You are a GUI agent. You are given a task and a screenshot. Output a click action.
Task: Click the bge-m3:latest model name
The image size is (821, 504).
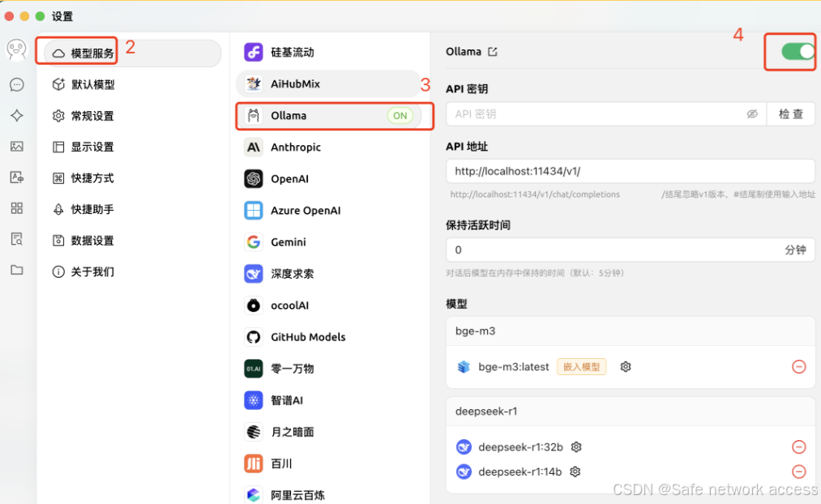[x=514, y=367]
